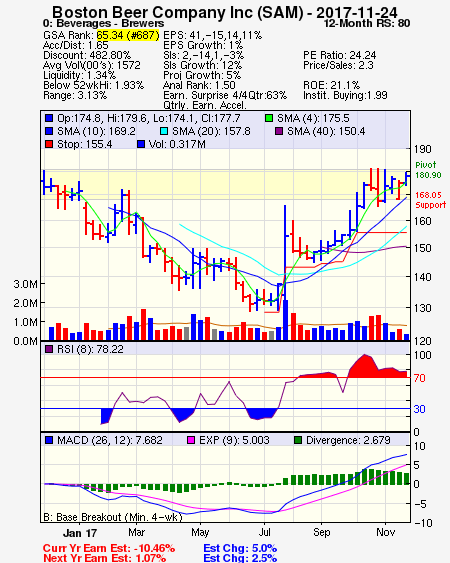
Task: Click the SMA (10): 169.2 legend text
Action: (96, 131)
